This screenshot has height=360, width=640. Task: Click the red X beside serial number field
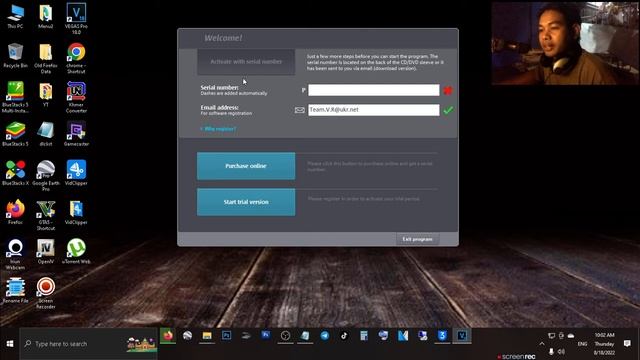pos(448,91)
